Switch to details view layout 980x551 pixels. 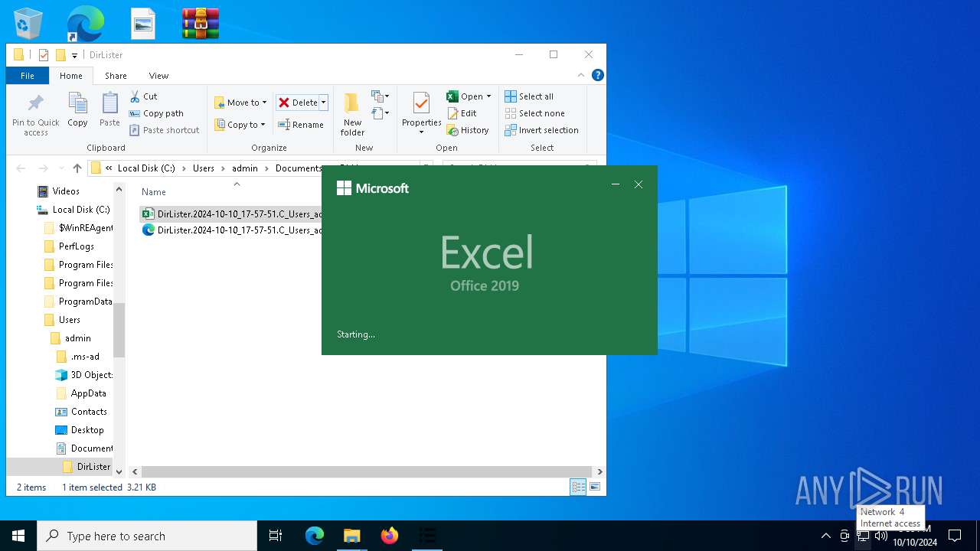pos(578,487)
